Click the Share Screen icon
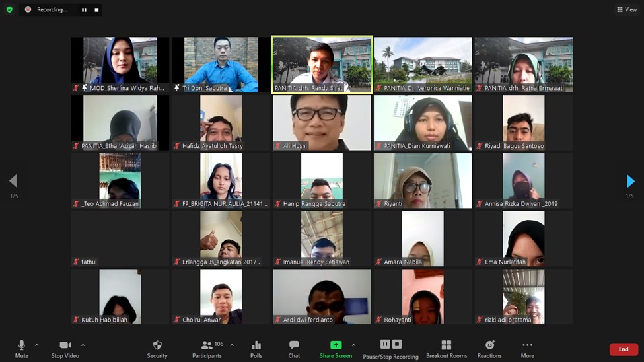644x362 pixels. 336,345
